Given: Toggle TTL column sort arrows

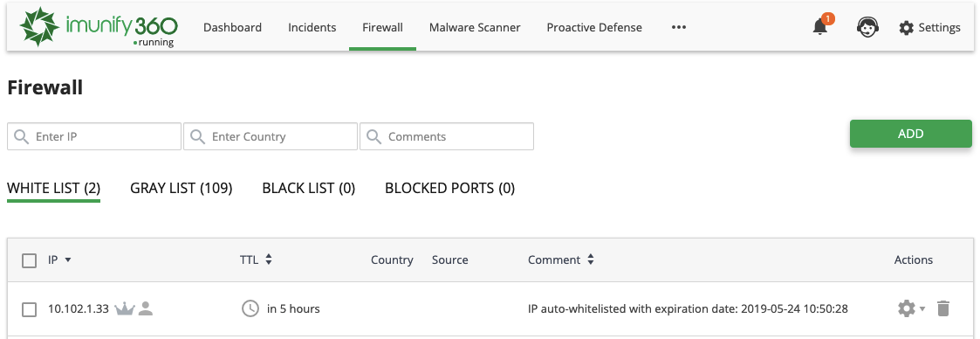Looking at the screenshot, I should point(269,259).
